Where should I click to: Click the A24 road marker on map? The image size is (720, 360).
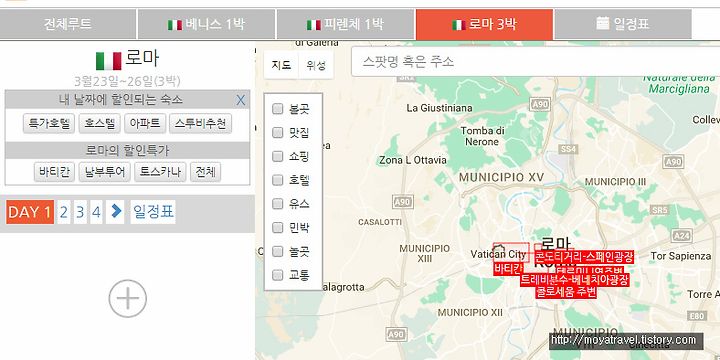tap(681, 236)
